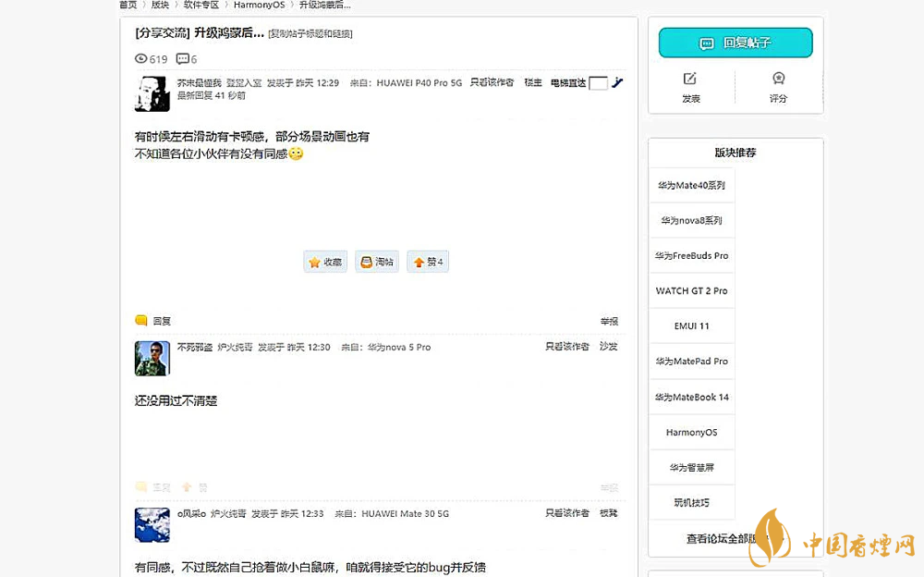Click the 电梯直达 jump arrow icon
The height and width of the screenshot is (577, 924).
(617, 83)
